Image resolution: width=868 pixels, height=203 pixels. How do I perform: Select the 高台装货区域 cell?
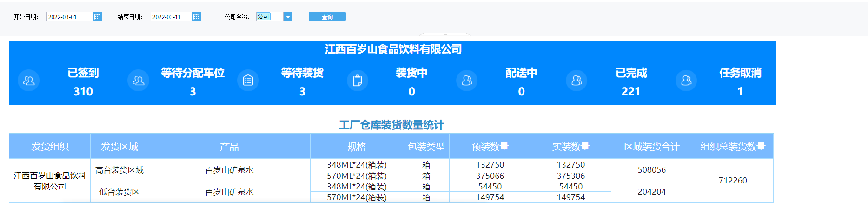[x=119, y=170]
